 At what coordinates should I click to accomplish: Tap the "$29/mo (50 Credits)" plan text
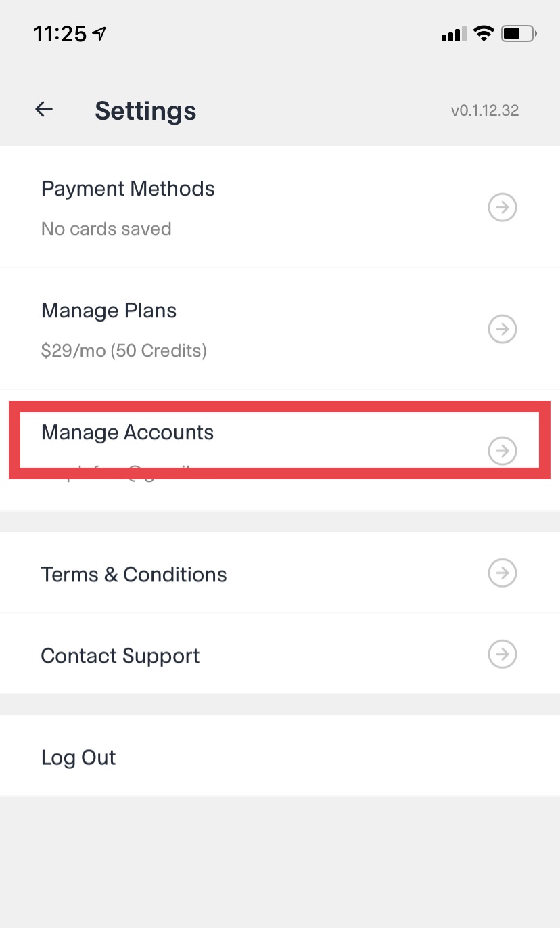(x=124, y=351)
